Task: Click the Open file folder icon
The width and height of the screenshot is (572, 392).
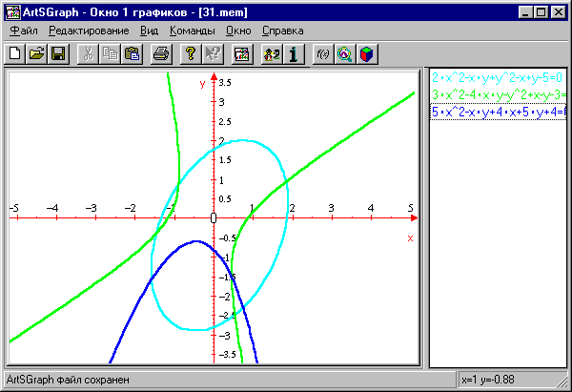Action: (36, 53)
